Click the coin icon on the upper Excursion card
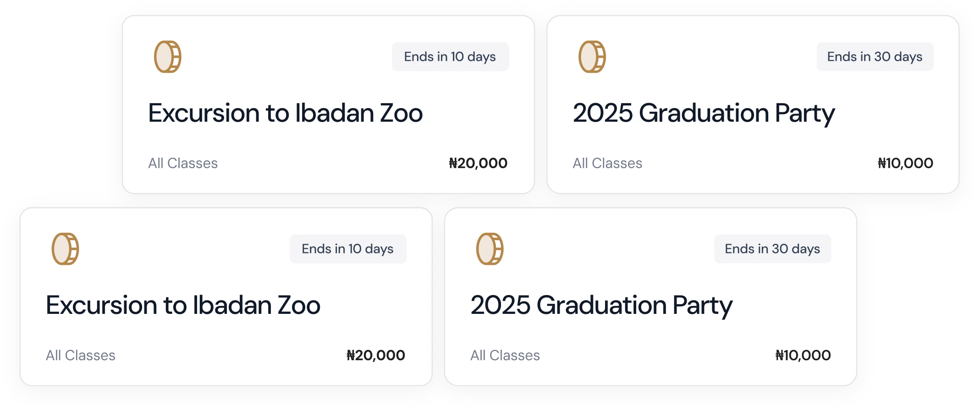Screen dimensions: 980x411 pos(167,57)
